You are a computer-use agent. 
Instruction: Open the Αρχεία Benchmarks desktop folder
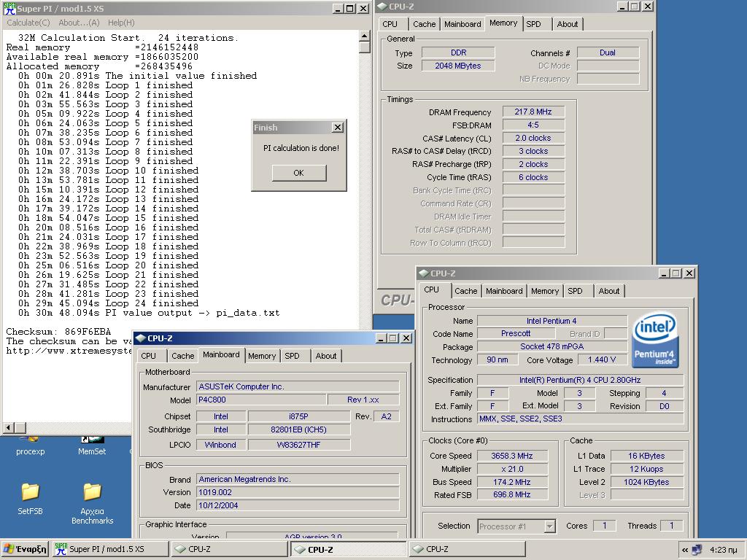(93, 504)
